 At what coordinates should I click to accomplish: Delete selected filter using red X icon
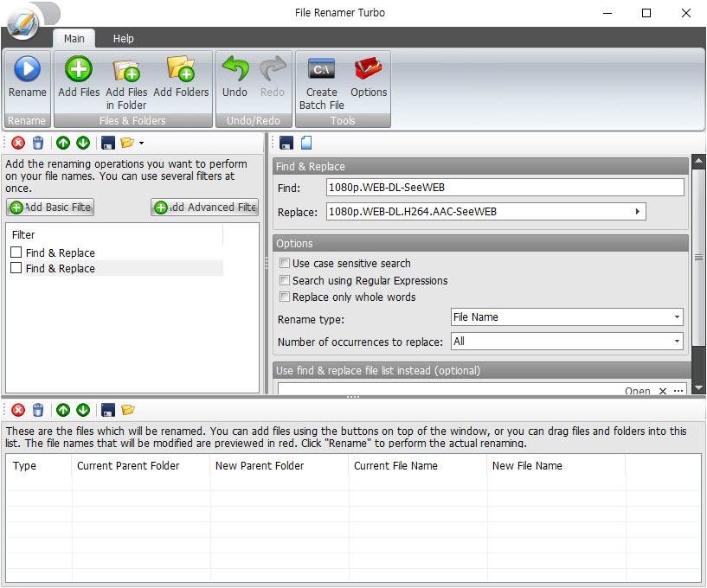click(17, 143)
